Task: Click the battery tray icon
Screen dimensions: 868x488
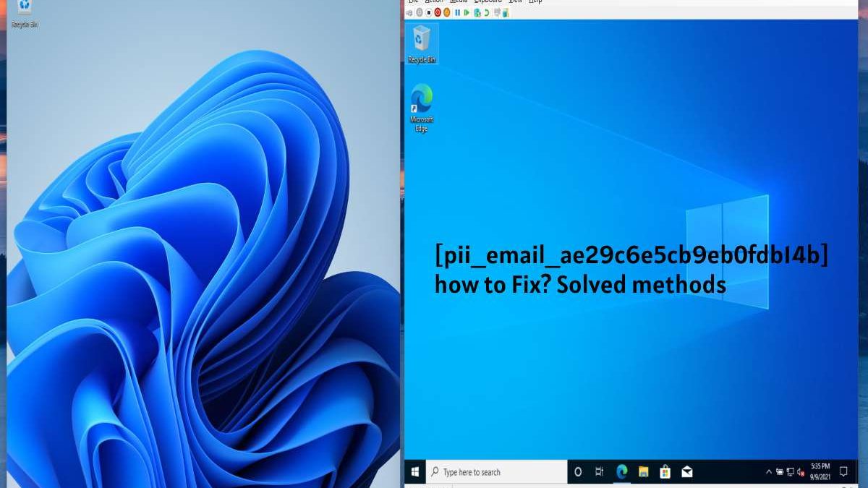Action: [780, 472]
